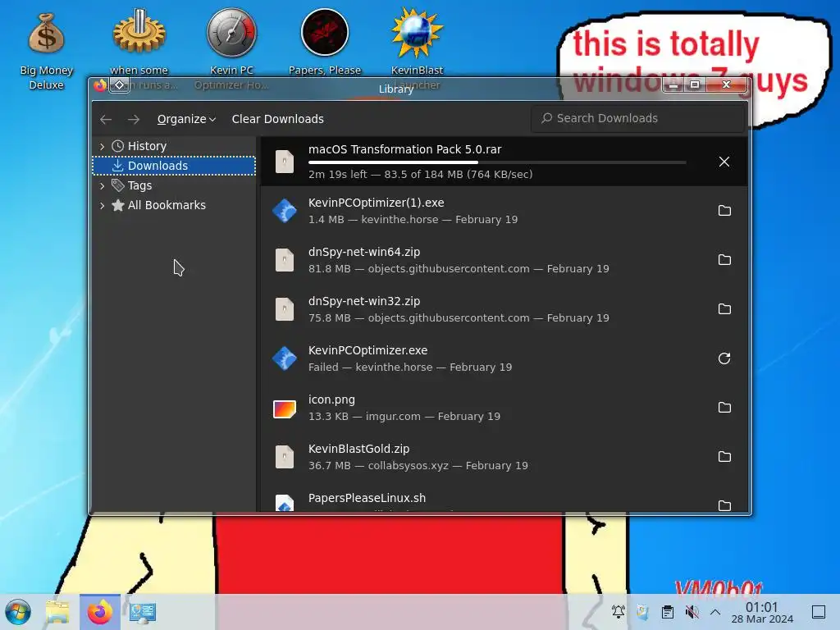Open Big Money Deluxe desktop shortcut
This screenshot has height=630, width=840.
click(47, 50)
